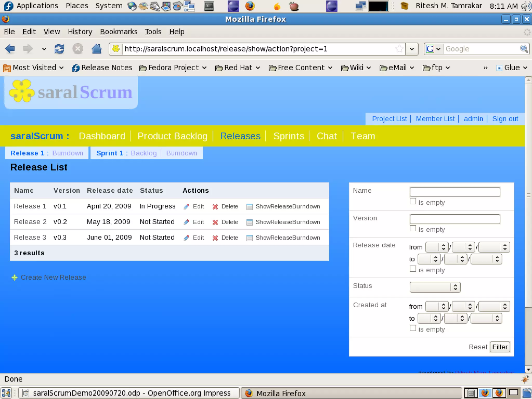Open the Bookmarks menu
The height and width of the screenshot is (399, 532).
118,32
